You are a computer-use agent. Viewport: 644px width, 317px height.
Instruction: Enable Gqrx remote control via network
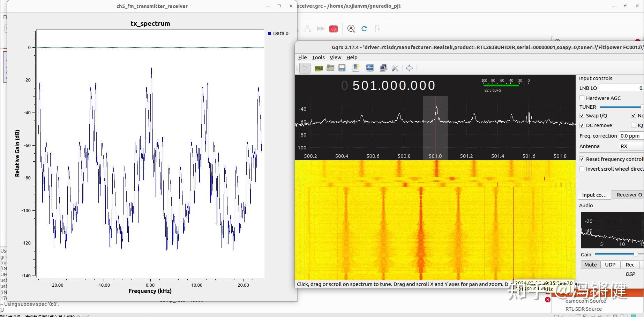[383, 68]
